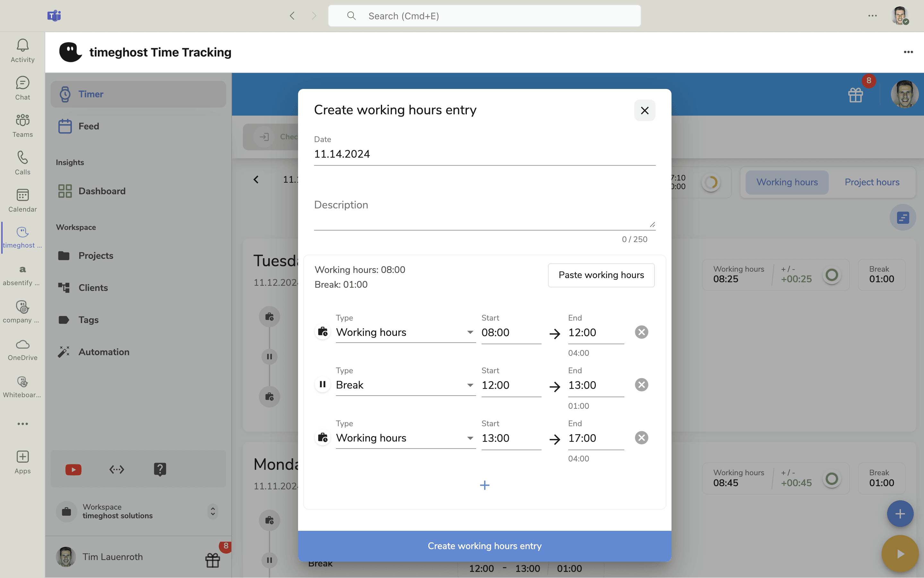The image size is (924, 578).
Task: Click the Check-in button behind dialog
Action: pos(271,137)
